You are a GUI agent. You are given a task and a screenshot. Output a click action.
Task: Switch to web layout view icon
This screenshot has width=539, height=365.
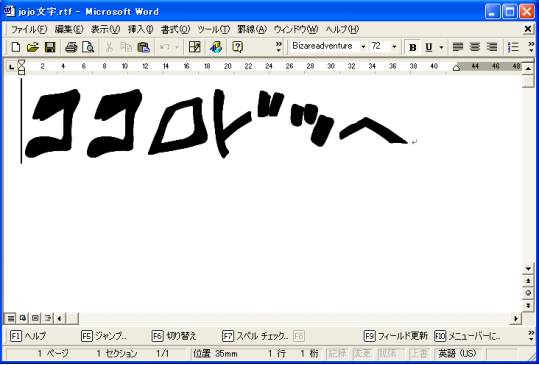23,319
